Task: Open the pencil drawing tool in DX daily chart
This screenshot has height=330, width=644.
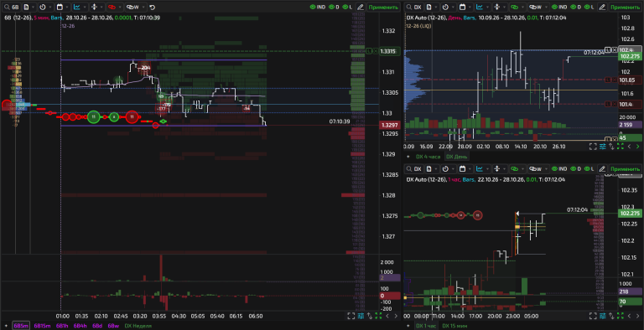Action: [602, 7]
